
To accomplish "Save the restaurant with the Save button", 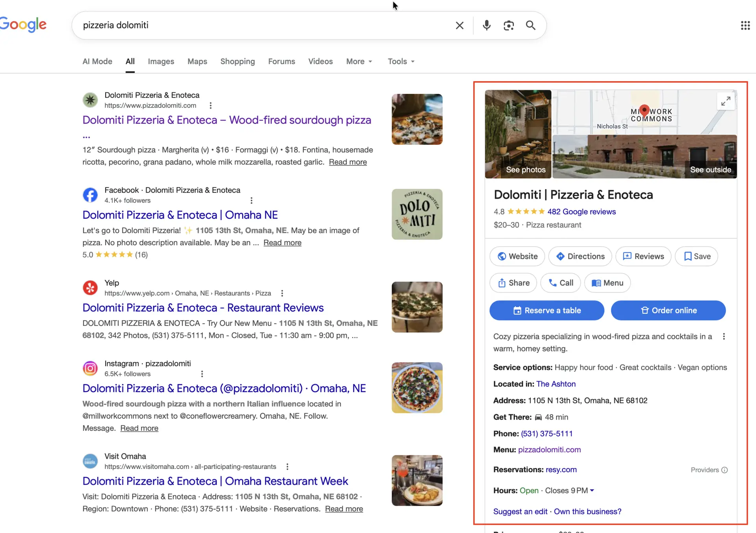I will [x=697, y=256].
